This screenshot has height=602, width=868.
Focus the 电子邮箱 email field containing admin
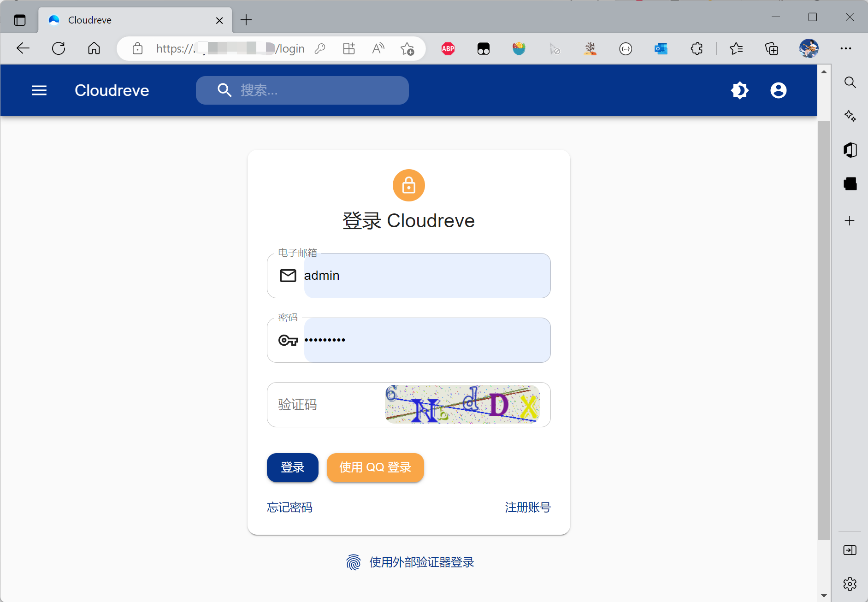click(x=409, y=276)
